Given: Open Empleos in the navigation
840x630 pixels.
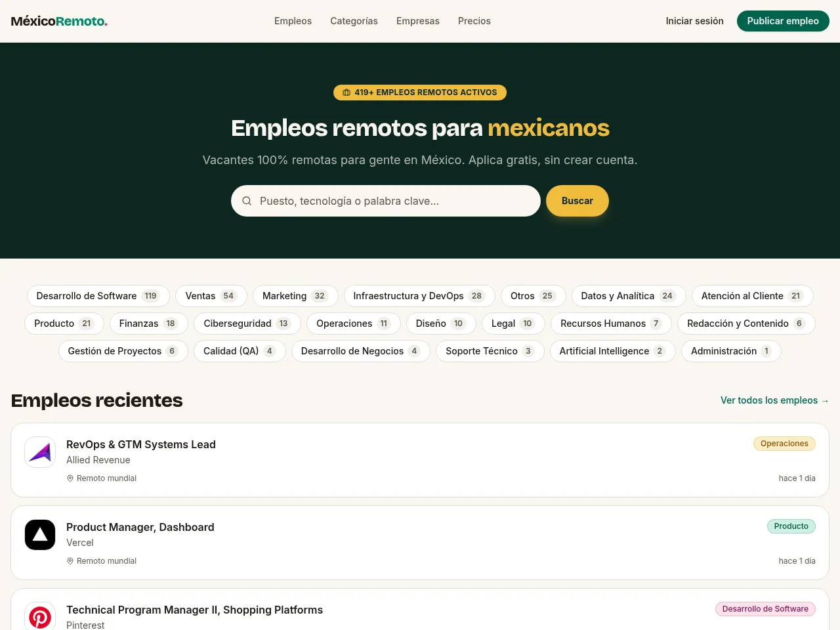Looking at the screenshot, I should pos(293,21).
